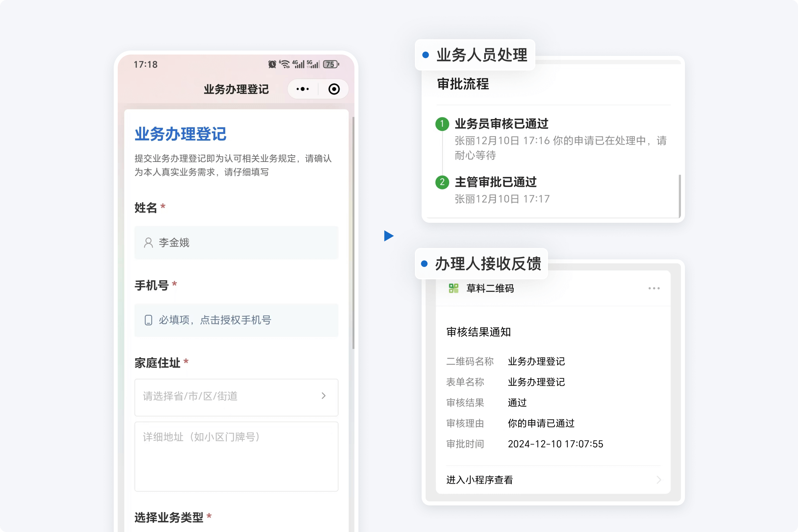The image size is (798, 532).
Task: Click the phone form page scrollbar
Action: pos(353,233)
